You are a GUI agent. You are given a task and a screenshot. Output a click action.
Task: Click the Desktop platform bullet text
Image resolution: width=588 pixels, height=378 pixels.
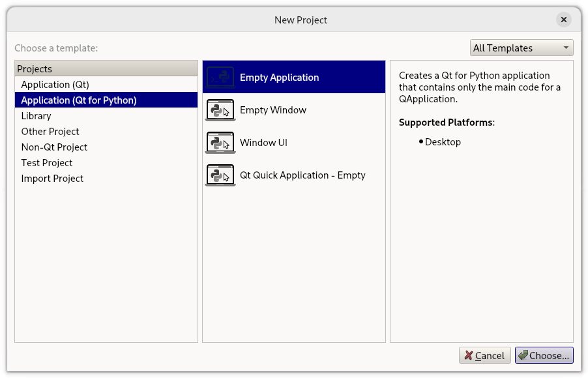(443, 142)
